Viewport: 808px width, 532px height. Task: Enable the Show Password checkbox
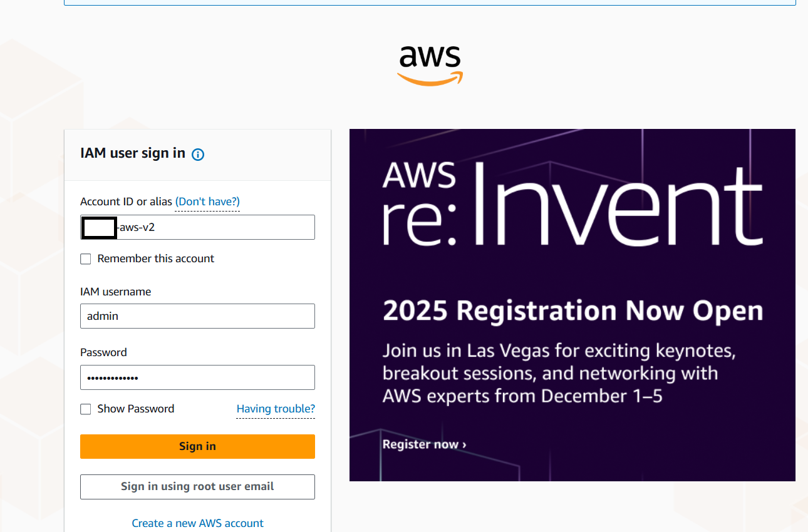tap(86, 409)
